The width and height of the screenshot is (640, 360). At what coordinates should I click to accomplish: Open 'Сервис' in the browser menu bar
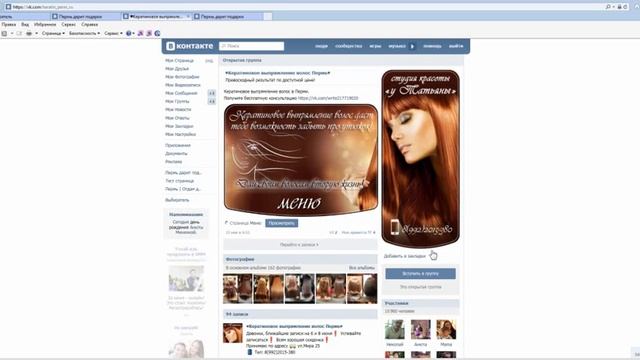click(68, 24)
